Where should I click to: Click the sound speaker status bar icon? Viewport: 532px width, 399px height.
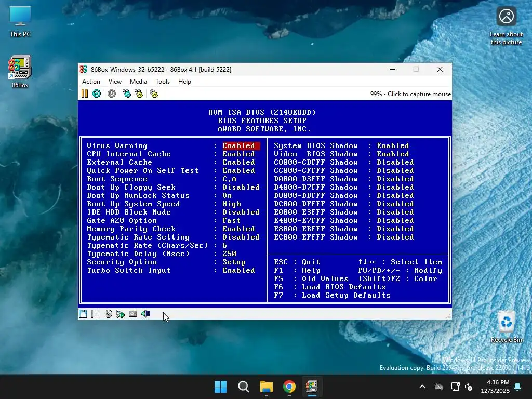coord(145,314)
